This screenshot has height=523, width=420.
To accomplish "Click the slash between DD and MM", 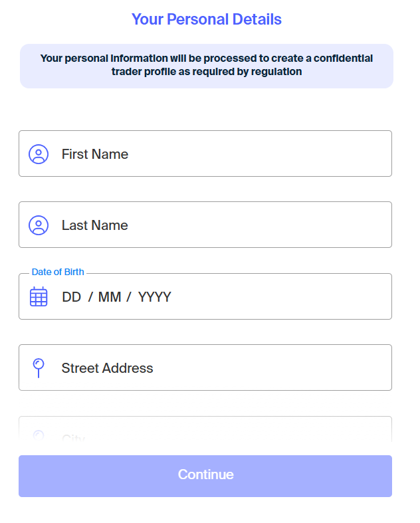I will click(90, 297).
